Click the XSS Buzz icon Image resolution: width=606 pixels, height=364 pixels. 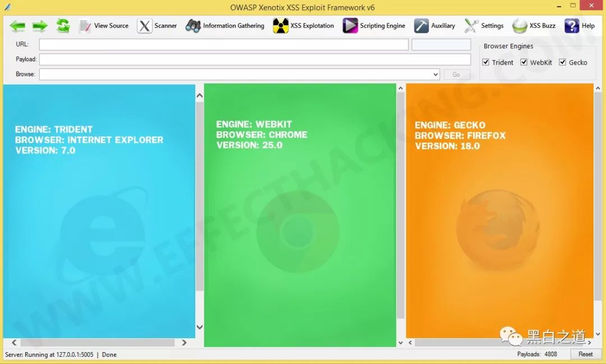[520, 26]
